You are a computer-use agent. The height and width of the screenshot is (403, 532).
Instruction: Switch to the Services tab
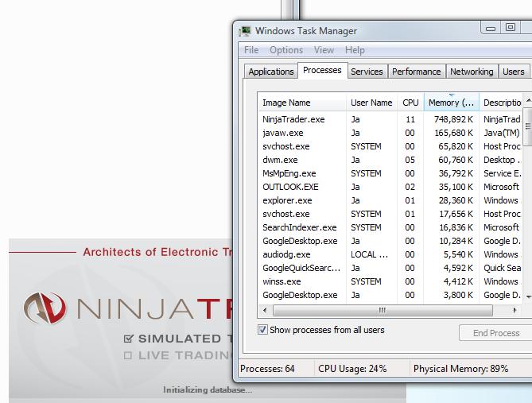[367, 72]
